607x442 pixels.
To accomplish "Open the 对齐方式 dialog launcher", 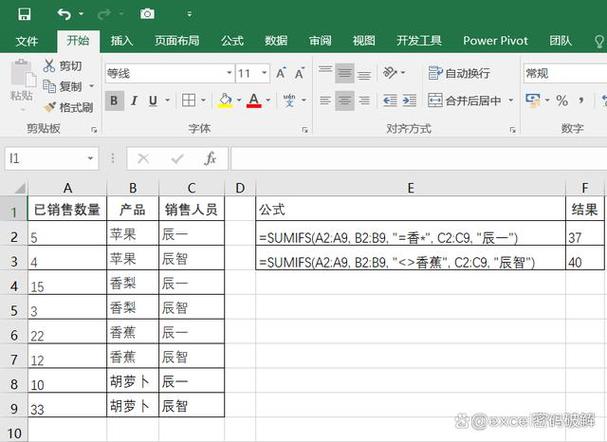I will tap(513, 130).
